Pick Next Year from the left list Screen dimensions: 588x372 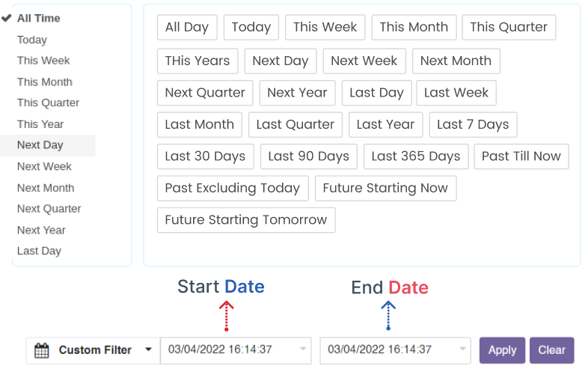41,230
